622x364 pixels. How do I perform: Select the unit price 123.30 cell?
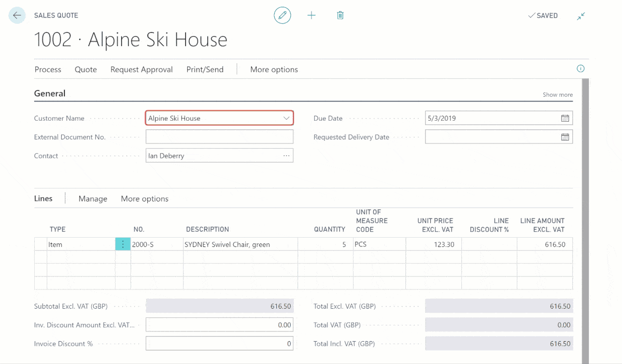click(x=433, y=244)
